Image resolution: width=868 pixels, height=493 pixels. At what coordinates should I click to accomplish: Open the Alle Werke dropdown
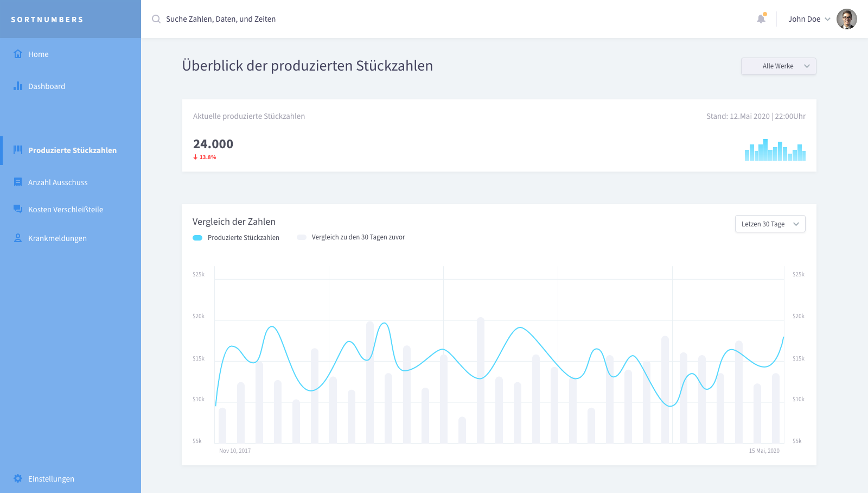778,66
